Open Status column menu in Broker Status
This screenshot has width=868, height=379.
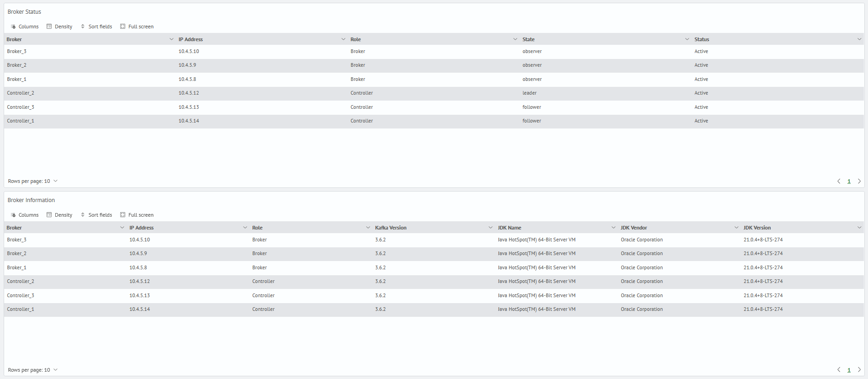pyautogui.click(x=859, y=39)
